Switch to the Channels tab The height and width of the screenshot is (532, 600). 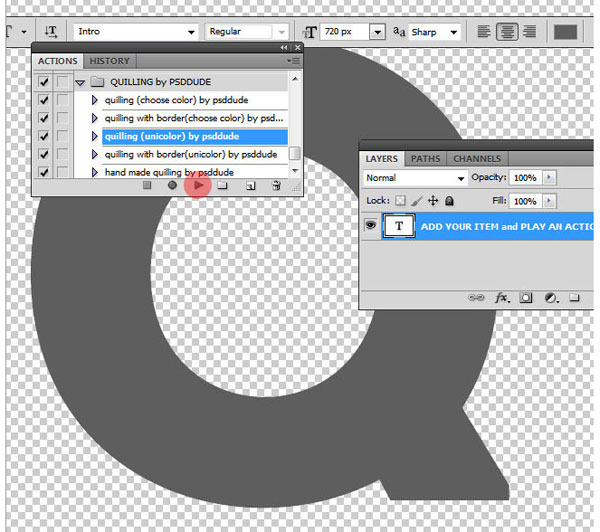(x=477, y=158)
